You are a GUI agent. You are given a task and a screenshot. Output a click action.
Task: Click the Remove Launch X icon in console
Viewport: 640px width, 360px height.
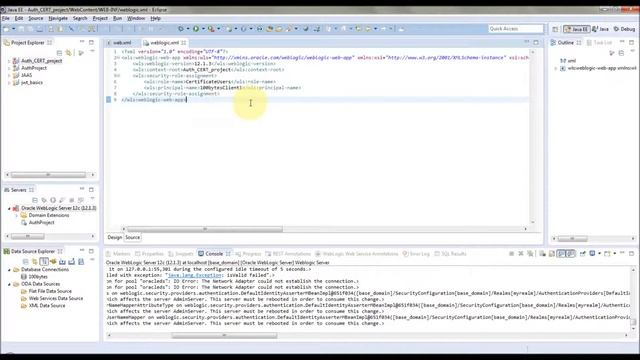521,254
